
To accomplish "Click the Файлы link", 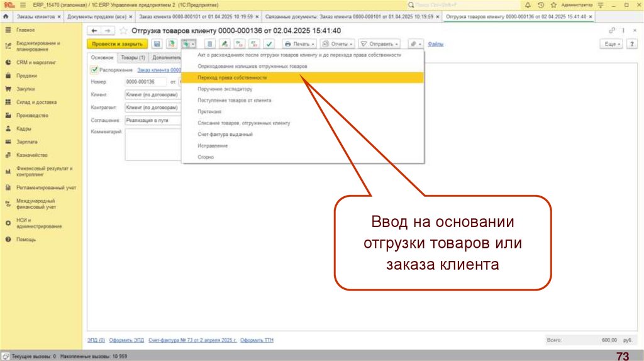I will point(435,44).
